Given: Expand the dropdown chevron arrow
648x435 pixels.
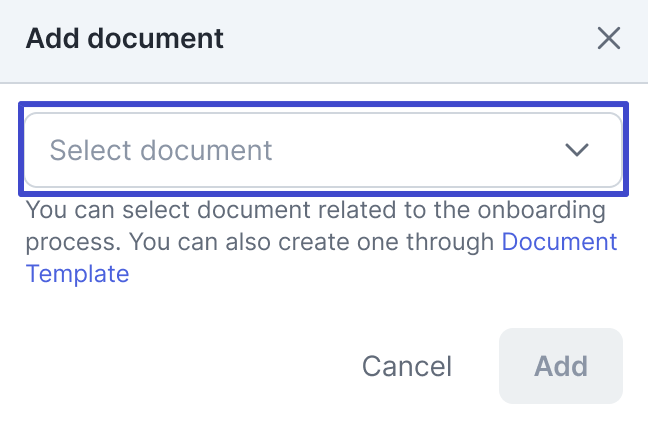Looking at the screenshot, I should tap(576, 150).
